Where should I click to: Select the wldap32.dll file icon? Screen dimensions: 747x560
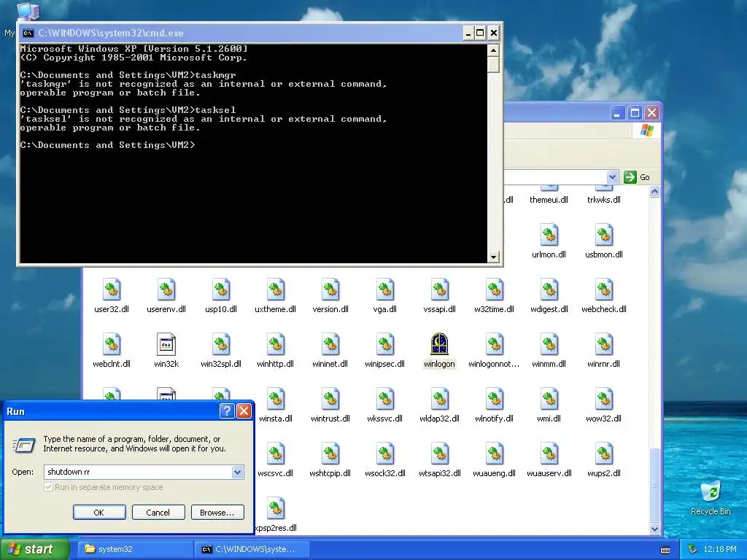[440, 400]
